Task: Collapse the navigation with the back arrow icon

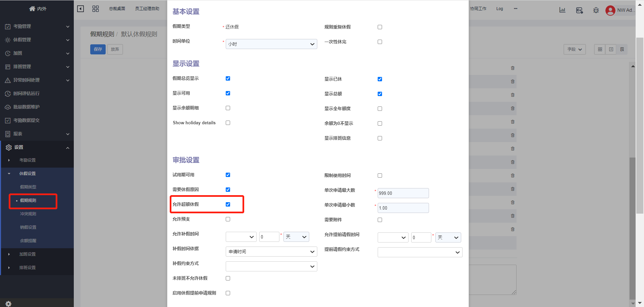Action: [x=80, y=8]
